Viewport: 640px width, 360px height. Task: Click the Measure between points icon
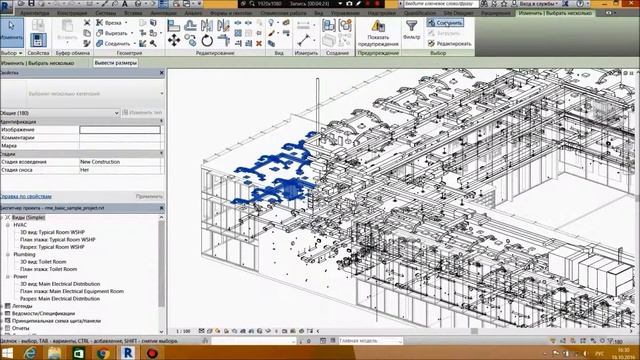(304, 40)
